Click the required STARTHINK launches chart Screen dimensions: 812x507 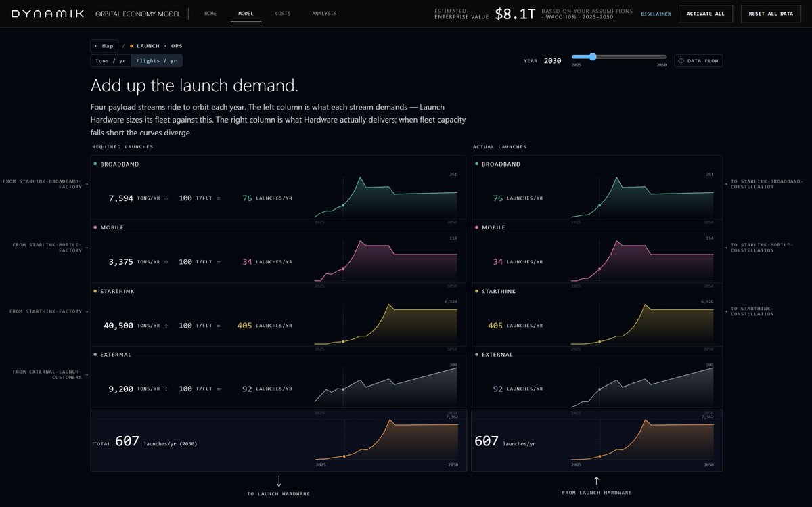click(386, 323)
